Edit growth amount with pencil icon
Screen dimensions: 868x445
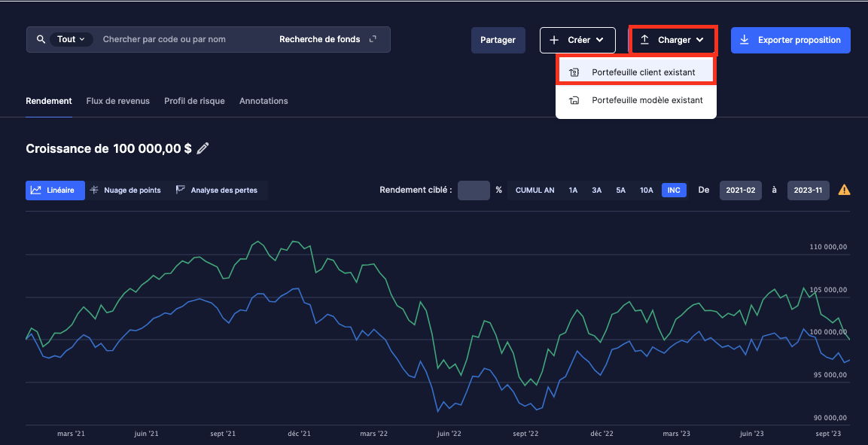pos(203,148)
